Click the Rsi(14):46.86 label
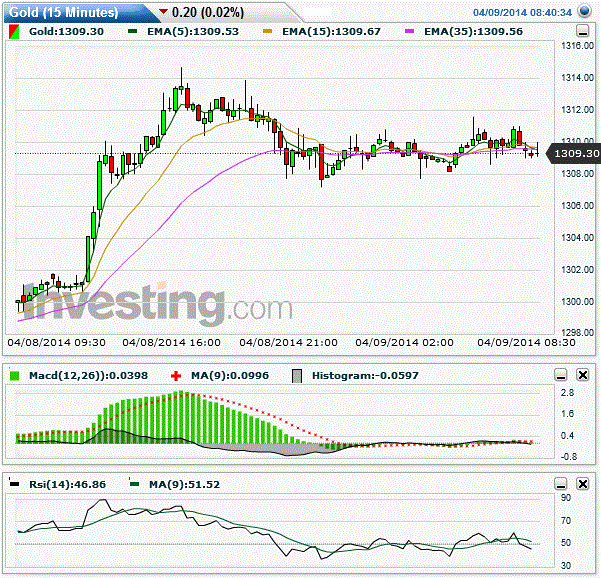This screenshot has height=578, width=601. (67, 484)
